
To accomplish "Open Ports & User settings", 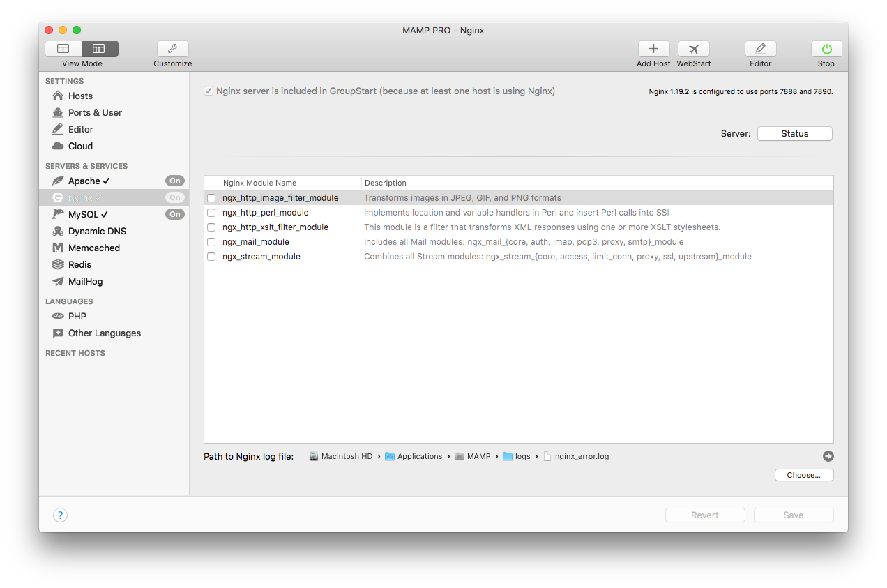I will pos(95,112).
